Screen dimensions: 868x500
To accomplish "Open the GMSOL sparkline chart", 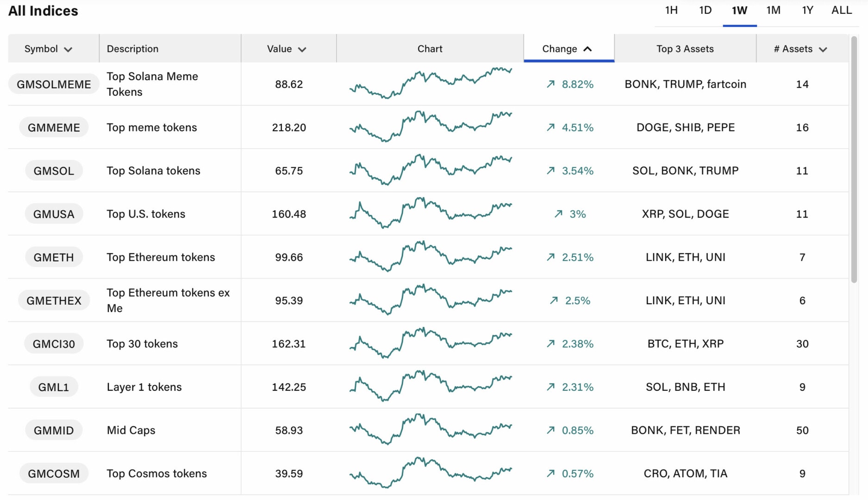I will 431,169.
